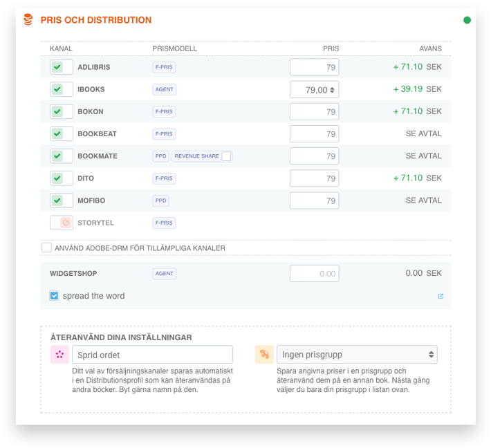
Task: Click the AGENT badge for iBooks
Action: point(165,89)
